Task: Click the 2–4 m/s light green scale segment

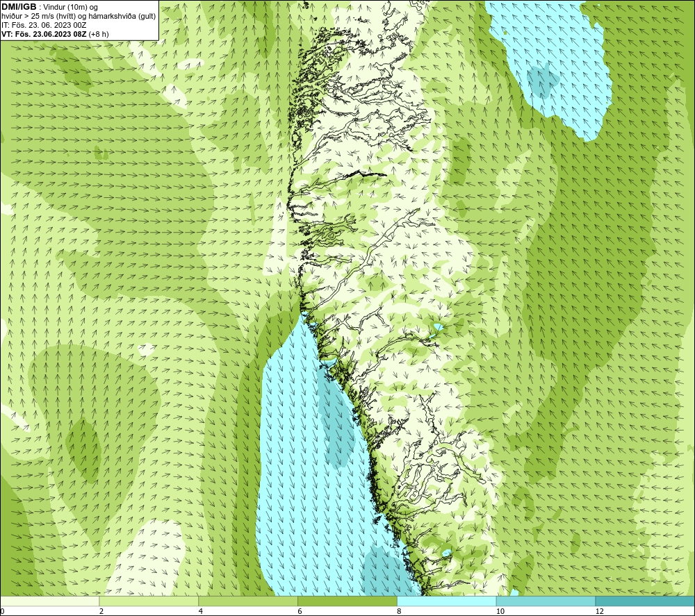Action: pos(149,601)
